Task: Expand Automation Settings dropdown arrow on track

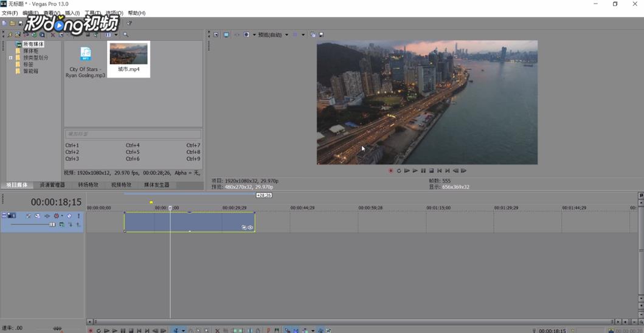Action: coord(62,216)
